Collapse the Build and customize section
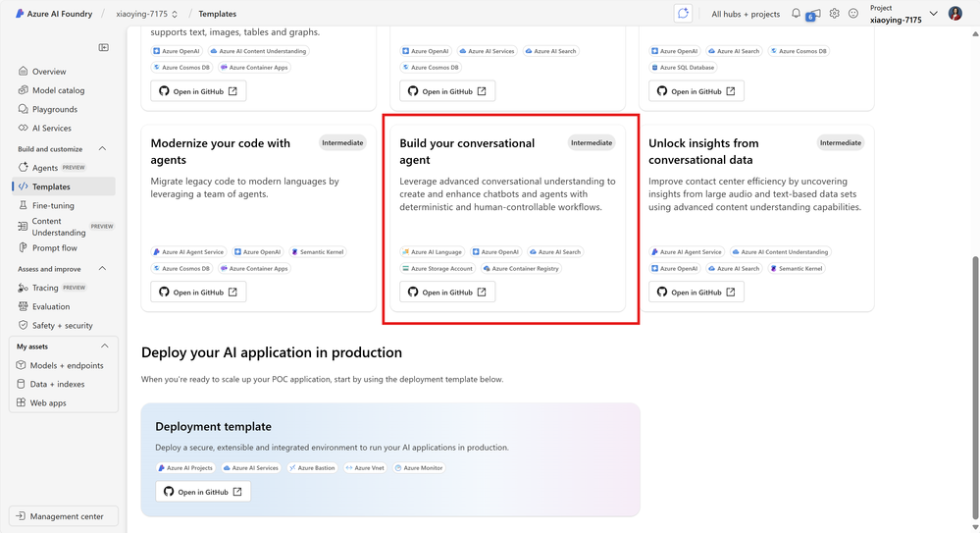980x533 pixels. [102, 149]
